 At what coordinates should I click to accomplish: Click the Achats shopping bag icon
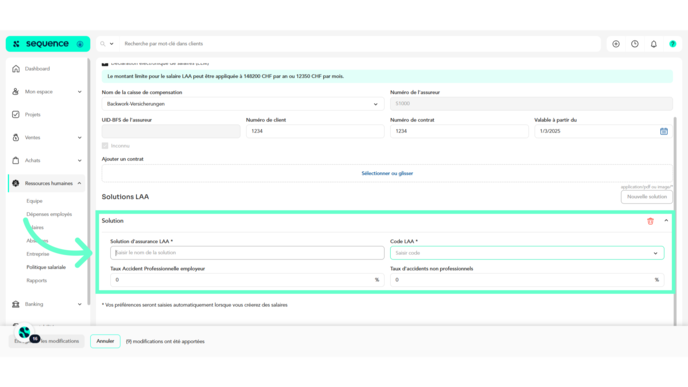(x=16, y=161)
